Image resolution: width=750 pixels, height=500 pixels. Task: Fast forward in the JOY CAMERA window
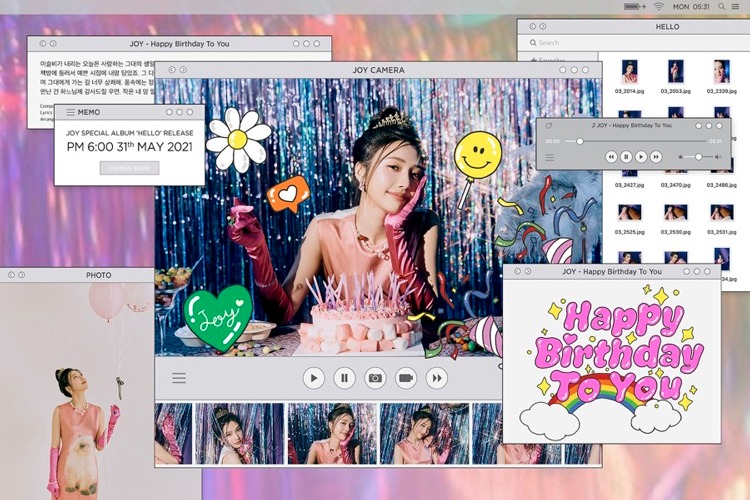(x=436, y=378)
